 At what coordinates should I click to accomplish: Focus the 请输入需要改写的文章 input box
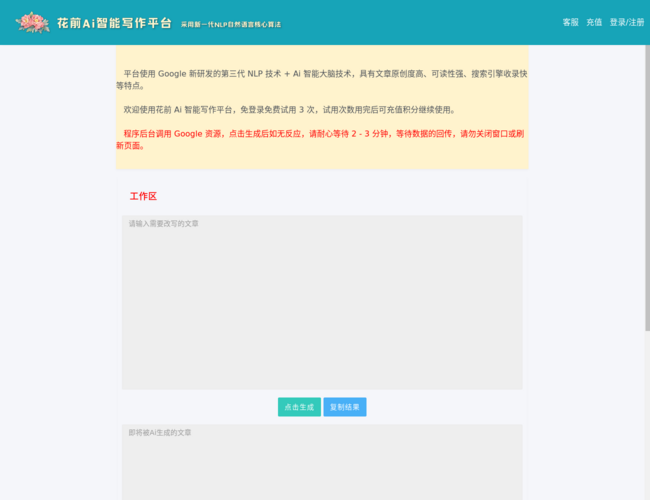322,302
